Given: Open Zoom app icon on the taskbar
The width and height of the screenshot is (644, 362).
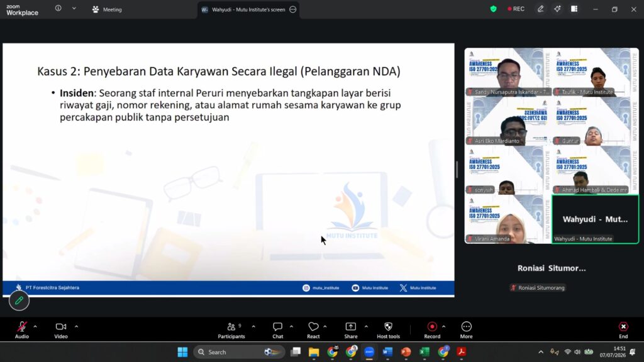Looking at the screenshot, I should pyautogui.click(x=369, y=352).
